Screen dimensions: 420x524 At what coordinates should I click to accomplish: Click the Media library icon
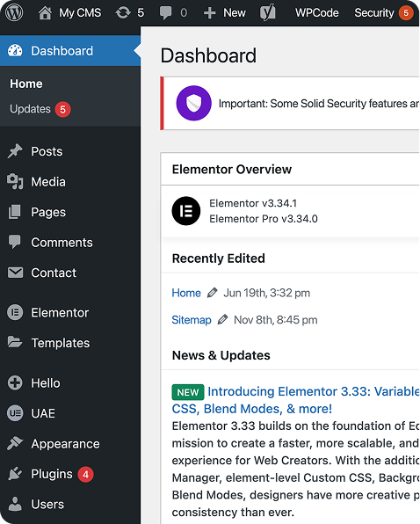coord(15,181)
